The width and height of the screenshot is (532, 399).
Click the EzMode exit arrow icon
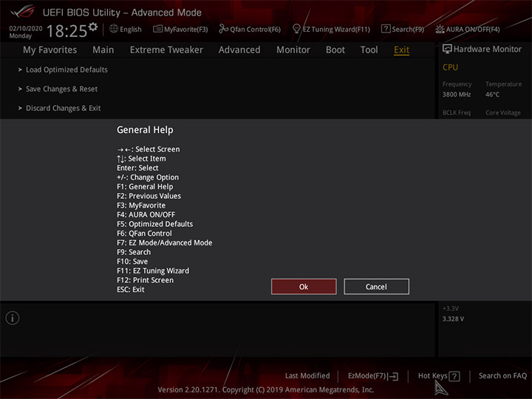click(393, 376)
